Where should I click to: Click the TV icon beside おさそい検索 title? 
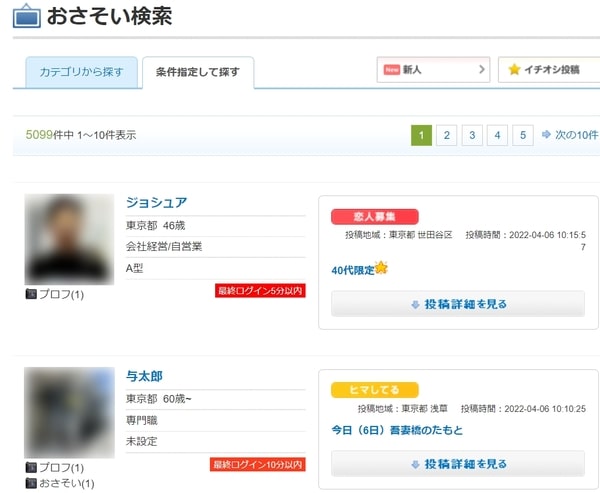27,16
